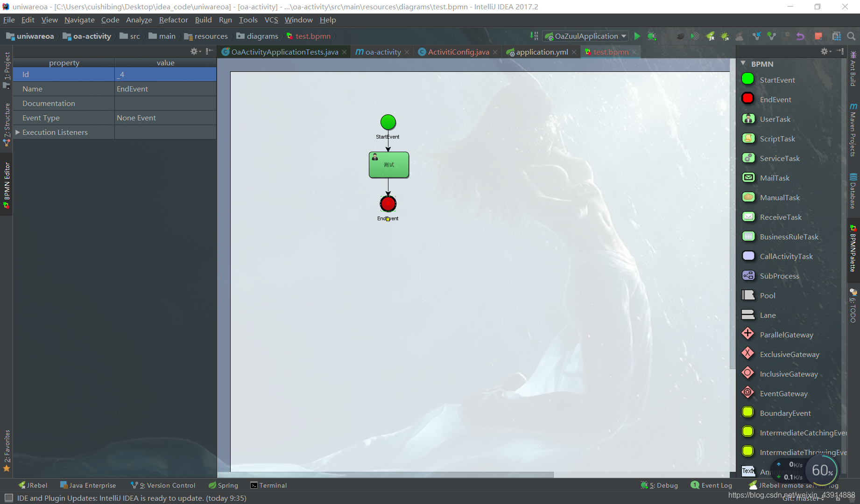Close the test.bpmn editor tab
The width and height of the screenshot is (860, 504).
[634, 52]
